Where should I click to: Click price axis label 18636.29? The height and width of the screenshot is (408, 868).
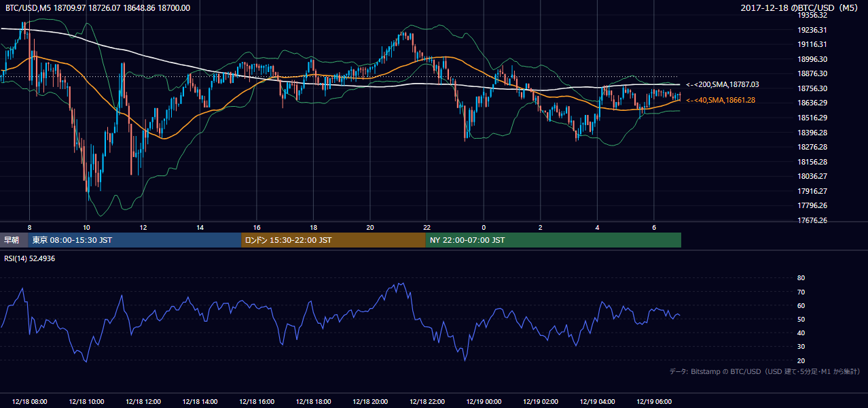click(812, 103)
